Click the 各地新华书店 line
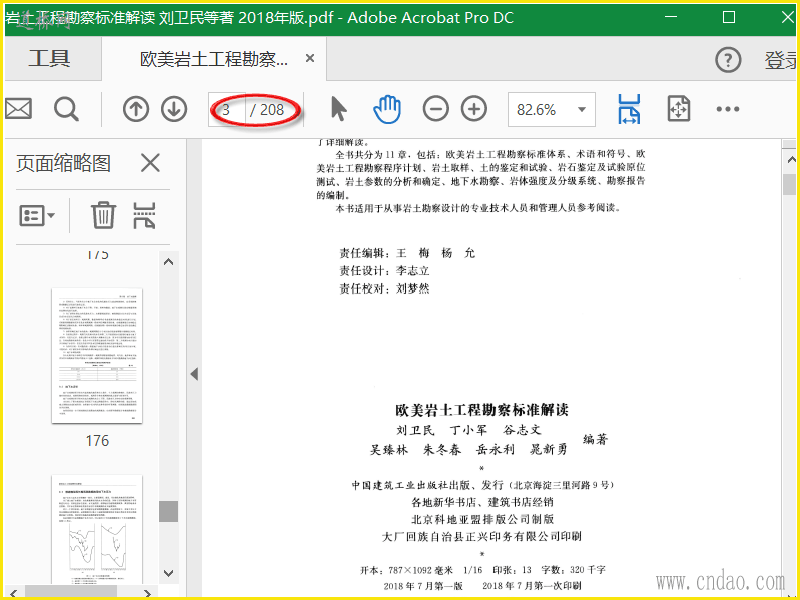The height and width of the screenshot is (600, 800). [x=482, y=502]
